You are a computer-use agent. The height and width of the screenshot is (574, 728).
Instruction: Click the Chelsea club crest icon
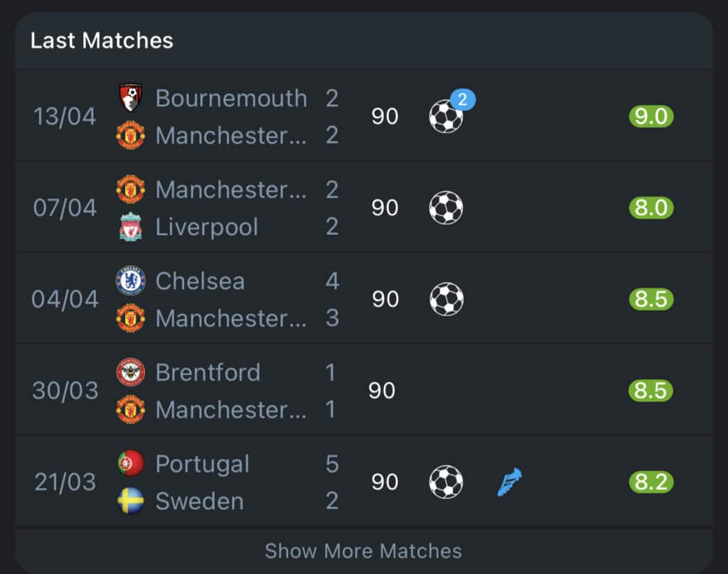tap(130, 281)
